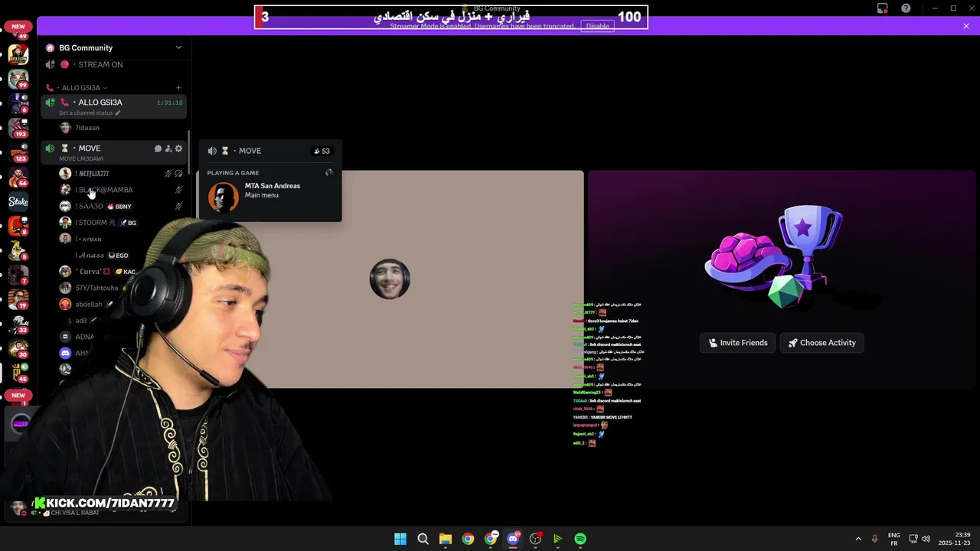Click the muted mic next to SAA3D
The image size is (980, 551).
tap(178, 207)
